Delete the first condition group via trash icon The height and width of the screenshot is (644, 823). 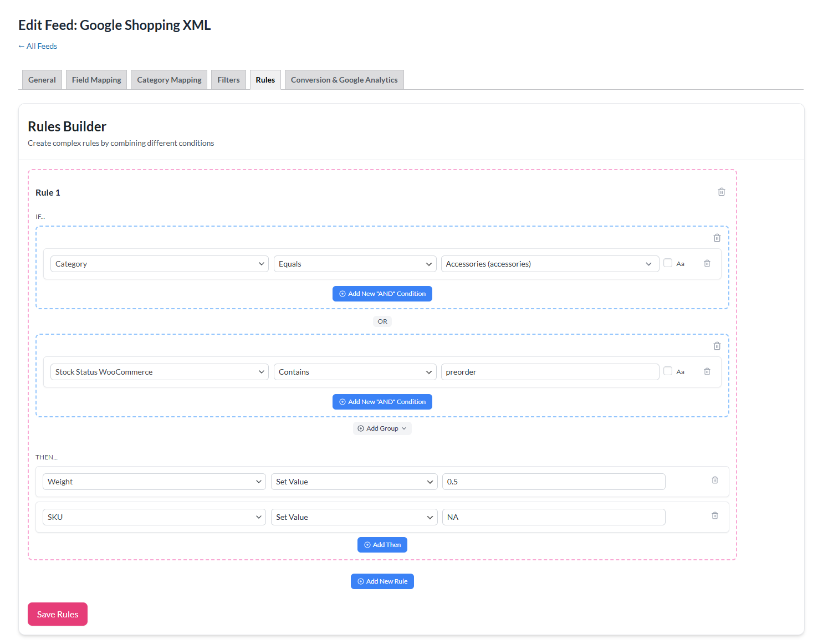point(717,238)
